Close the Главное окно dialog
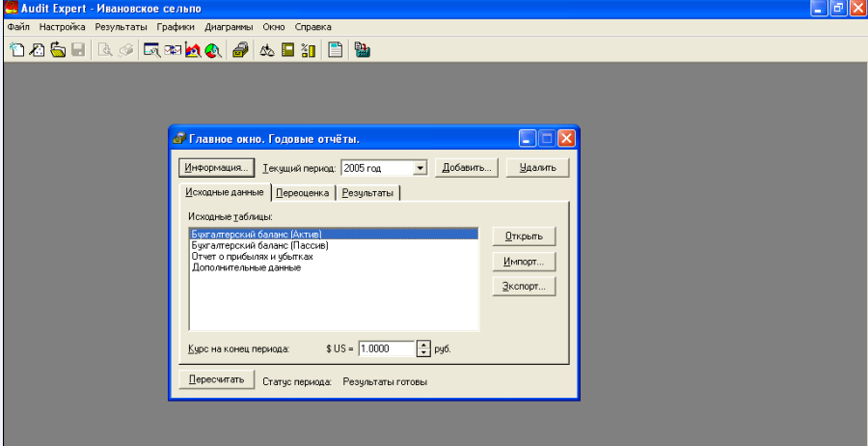This screenshot has width=868, height=446. coord(566,138)
